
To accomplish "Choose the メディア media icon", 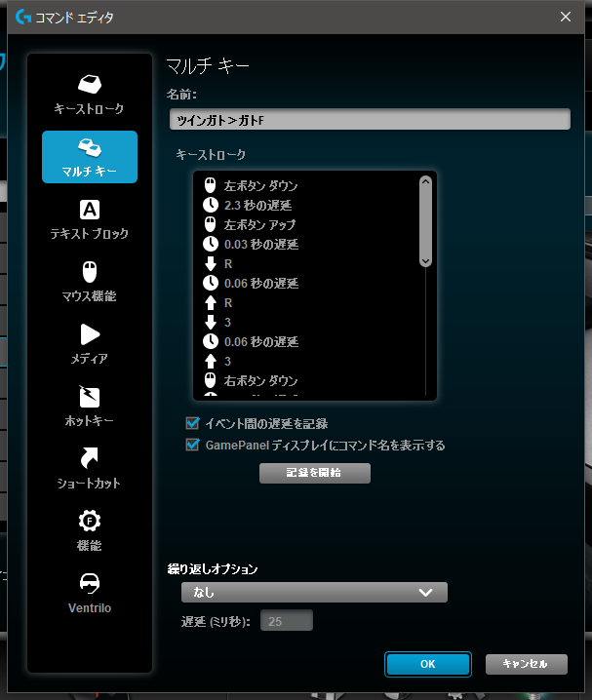I will coord(89,334).
